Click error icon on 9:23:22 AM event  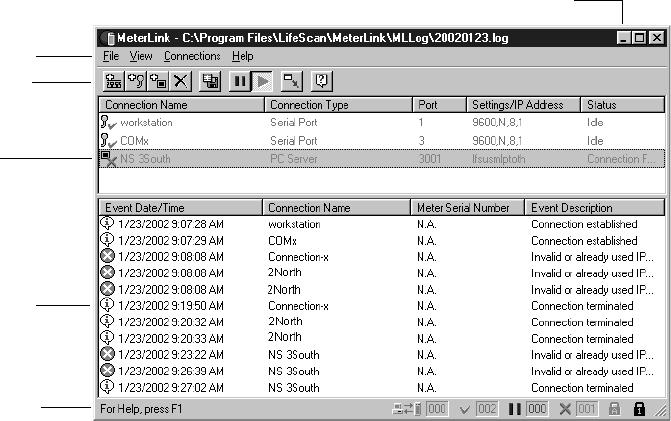[107, 354]
